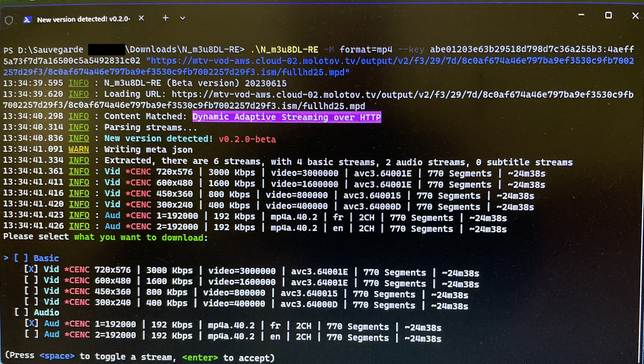The height and width of the screenshot is (364, 644).
Task: Open a new terminal tab with plus
Action: pyautogui.click(x=165, y=18)
